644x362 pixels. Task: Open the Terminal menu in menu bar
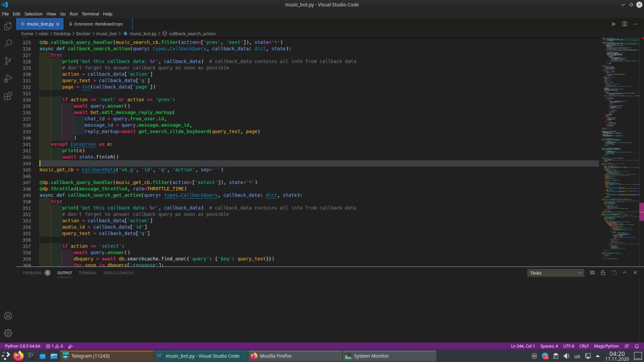[90, 14]
